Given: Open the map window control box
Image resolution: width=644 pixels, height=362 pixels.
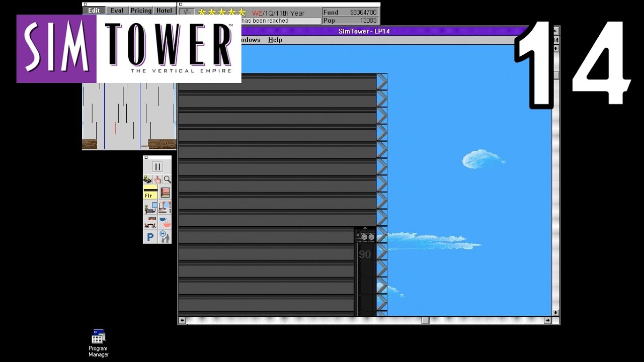Looking at the screenshot, I should click(x=85, y=4).
